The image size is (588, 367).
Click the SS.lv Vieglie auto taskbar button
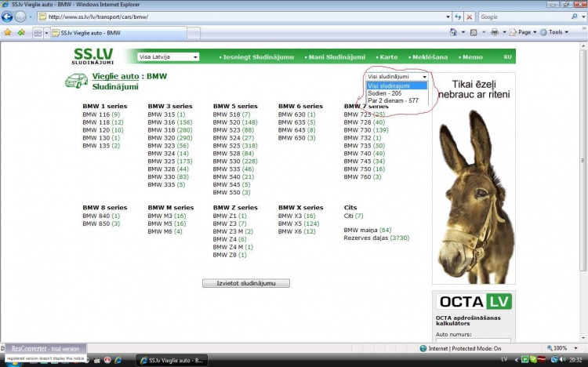point(172,360)
